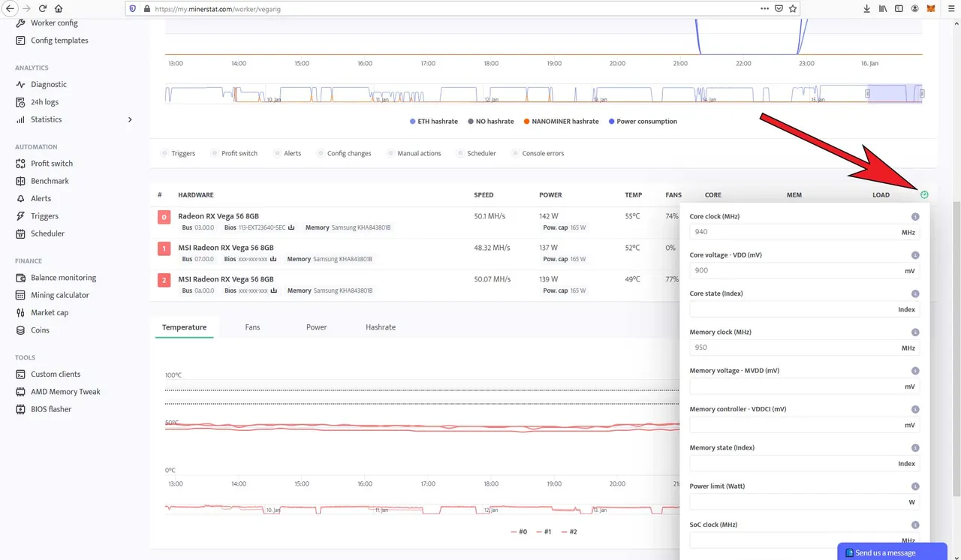Screen dimensions: 961x560
Task: Click info icon next to Power limit
Action: tap(915, 486)
